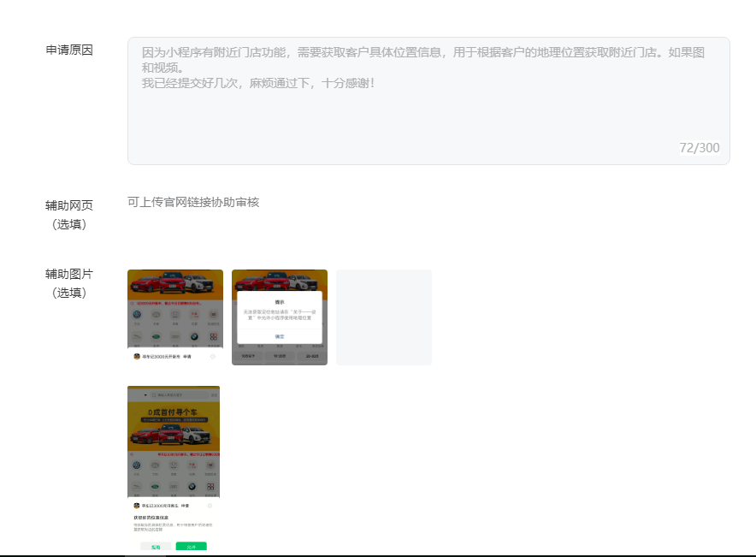Click the empty gray image upload slot

384,317
